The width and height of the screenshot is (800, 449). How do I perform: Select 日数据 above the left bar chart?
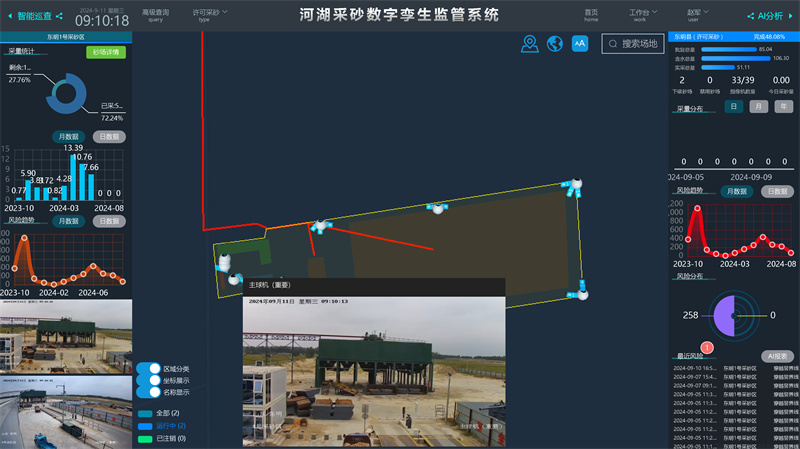pos(109,137)
